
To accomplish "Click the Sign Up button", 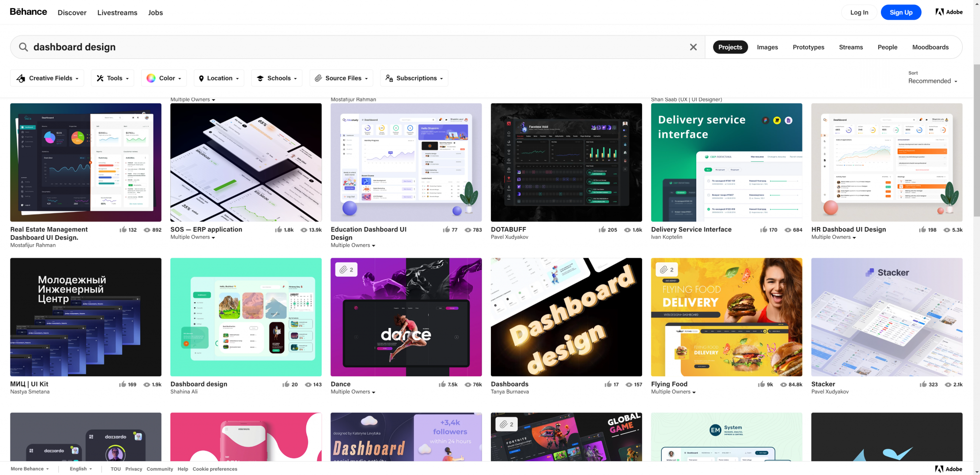I will (901, 12).
